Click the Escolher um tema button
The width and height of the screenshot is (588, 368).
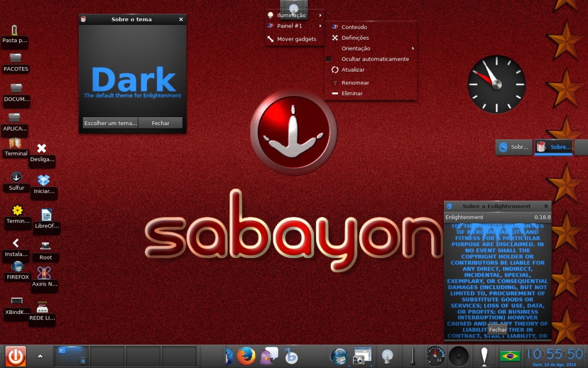[x=111, y=123]
